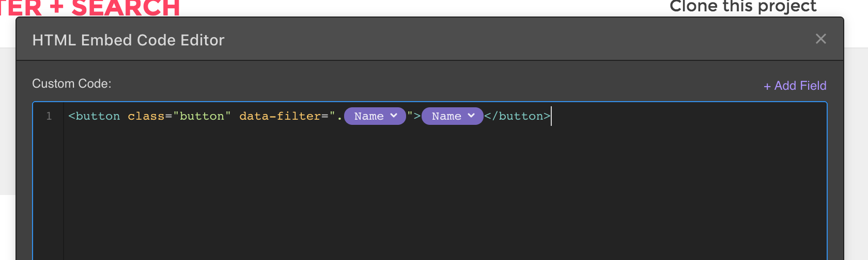The height and width of the screenshot is (260, 868).
Task: Click the closing </button> tag
Action: [517, 116]
